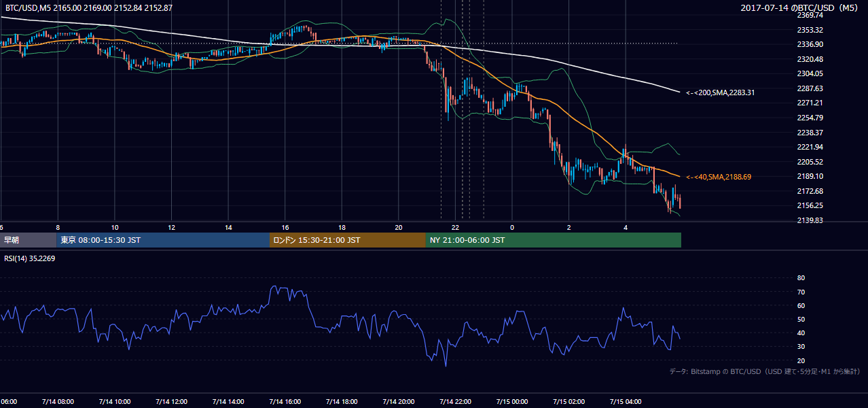Click the bottom time label 7/14 20:00
868x408 pixels.
tap(398, 402)
